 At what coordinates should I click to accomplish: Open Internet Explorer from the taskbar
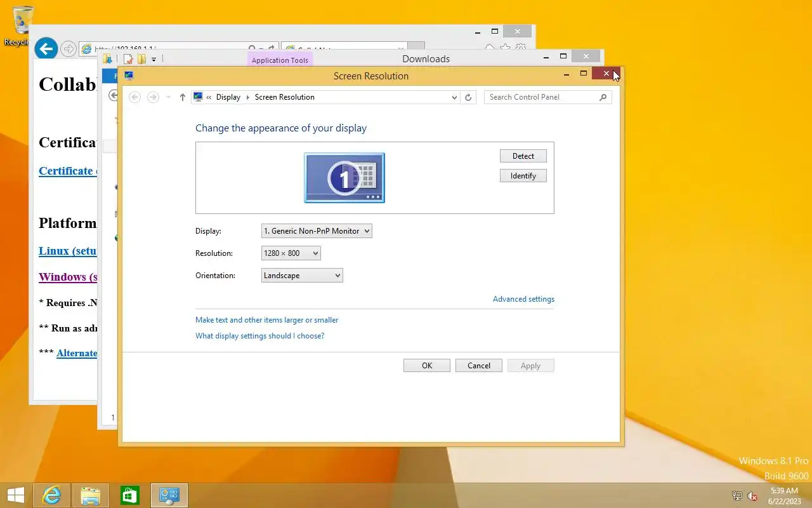(x=51, y=495)
